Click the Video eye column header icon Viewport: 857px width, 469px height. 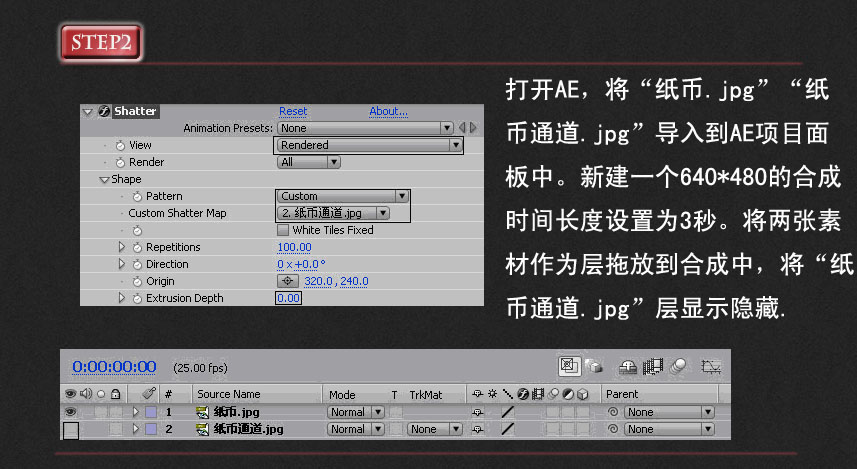(x=71, y=394)
